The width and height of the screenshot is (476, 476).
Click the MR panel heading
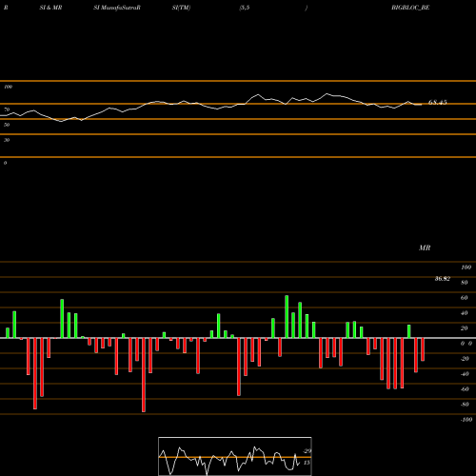pyautogui.click(x=425, y=248)
